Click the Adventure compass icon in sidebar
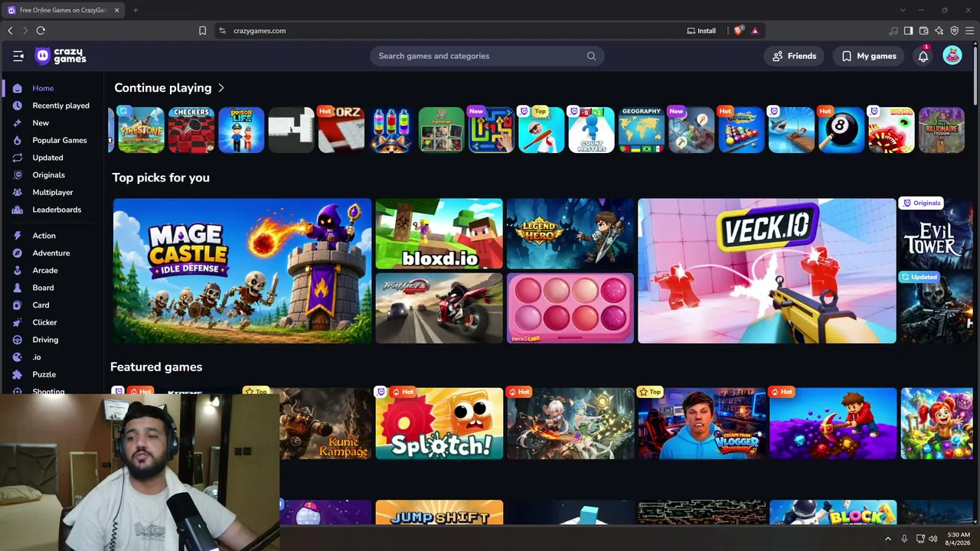This screenshot has height=551, width=980. [18, 253]
